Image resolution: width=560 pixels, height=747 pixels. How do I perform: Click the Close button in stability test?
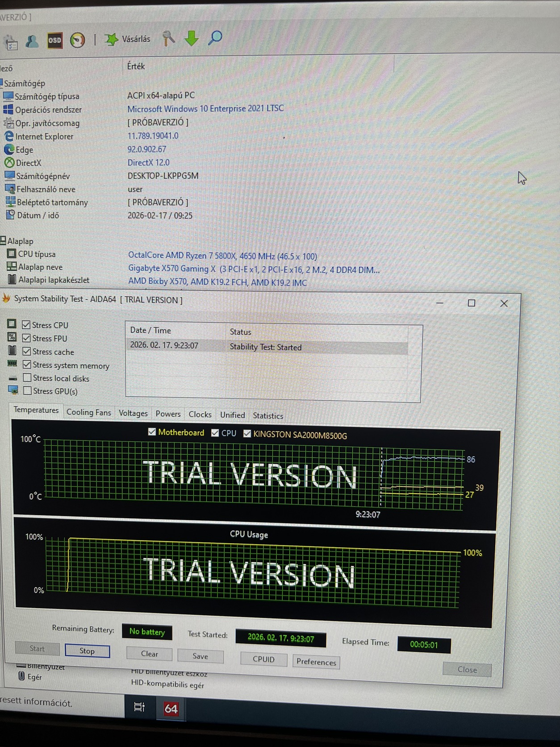click(x=467, y=669)
